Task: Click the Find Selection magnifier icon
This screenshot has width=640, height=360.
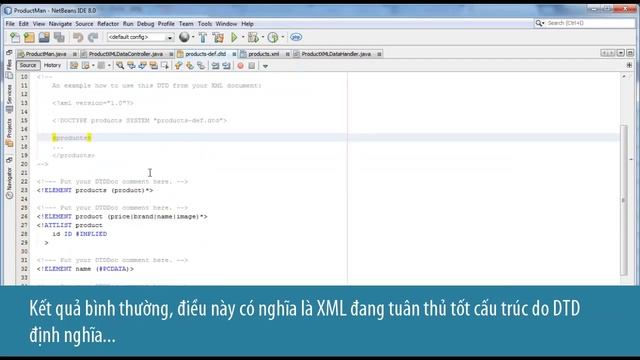Action: pos(120,66)
